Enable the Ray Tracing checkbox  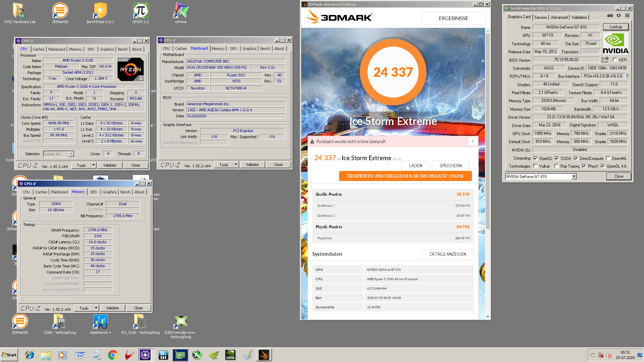(x=557, y=166)
